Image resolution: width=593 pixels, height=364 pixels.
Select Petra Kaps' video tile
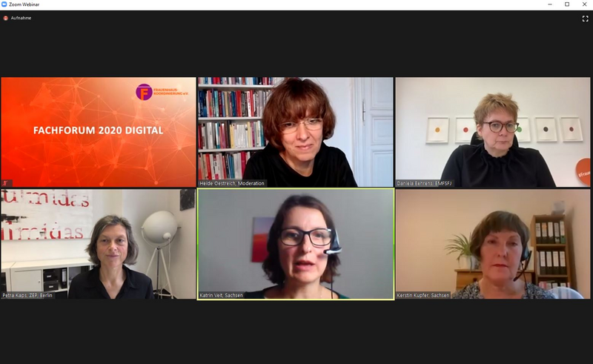click(99, 244)
